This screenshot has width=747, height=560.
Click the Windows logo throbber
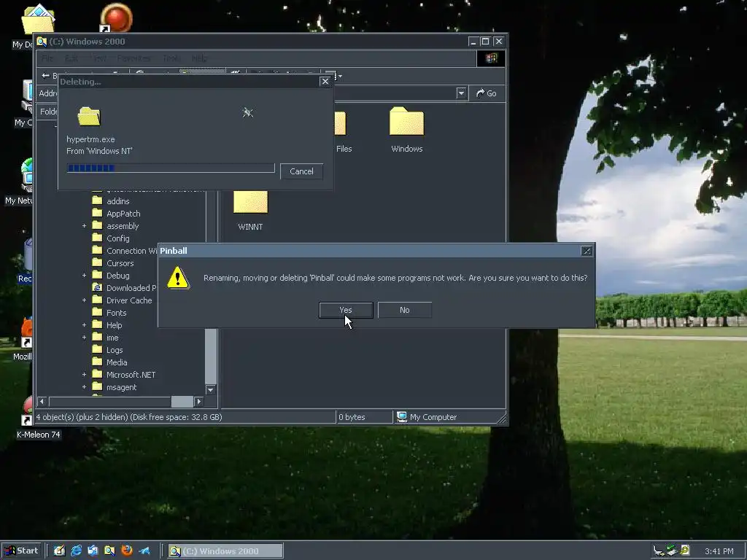[491, 58]
